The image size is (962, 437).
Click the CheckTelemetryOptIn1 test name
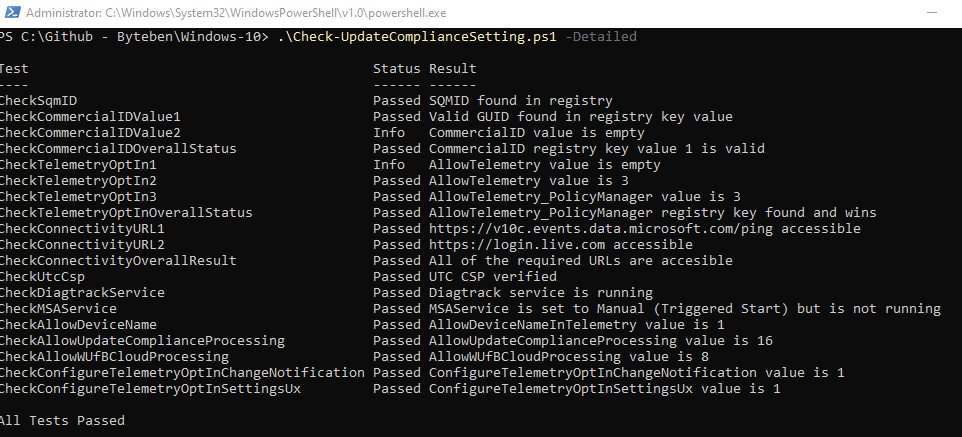click(78, 164)
